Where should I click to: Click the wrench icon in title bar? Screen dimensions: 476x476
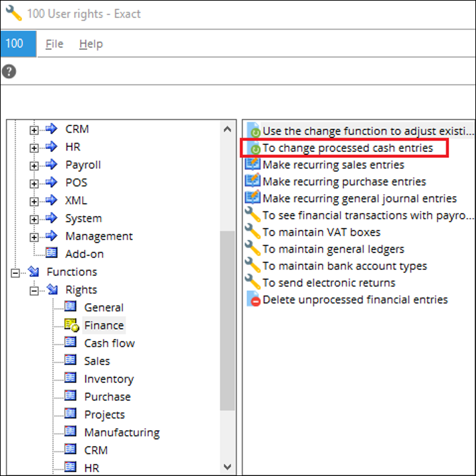point(14,13)
